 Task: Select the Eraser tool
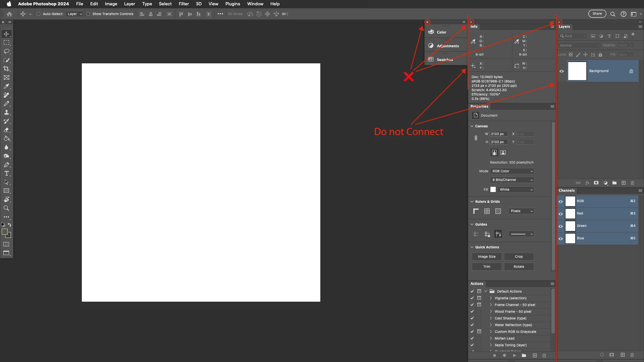point(6,130)
